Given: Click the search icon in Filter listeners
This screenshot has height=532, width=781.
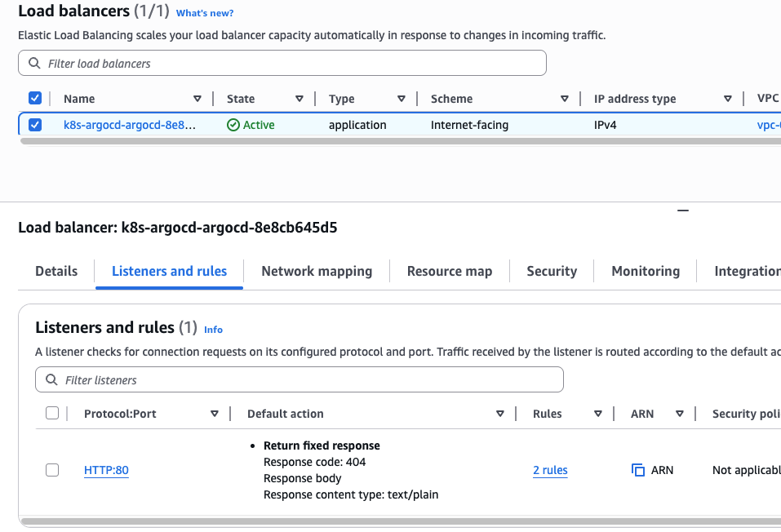Looking at the screenshot, I should coord(51,380).
